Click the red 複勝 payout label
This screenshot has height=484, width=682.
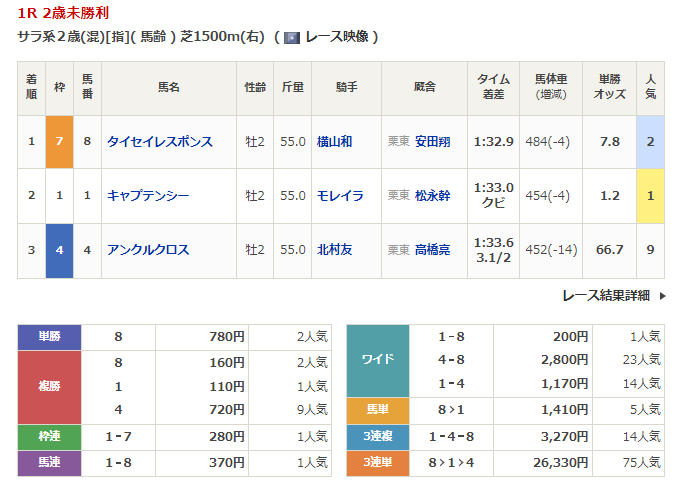click(x=49, y=386)
